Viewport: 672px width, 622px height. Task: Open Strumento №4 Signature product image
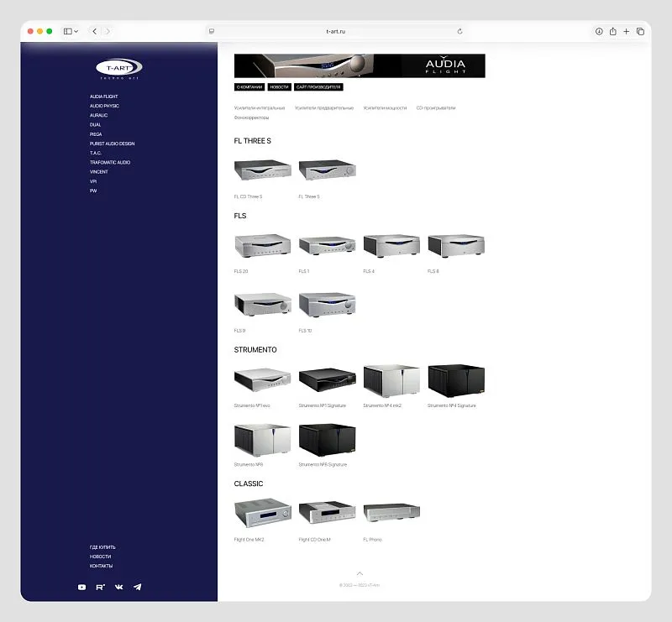click(456, 380)
